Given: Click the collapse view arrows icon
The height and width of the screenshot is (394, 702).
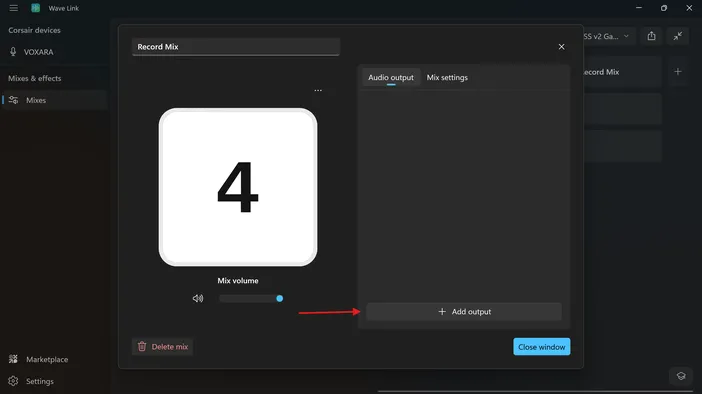Looking at the screenshot, I should point(678,36).
